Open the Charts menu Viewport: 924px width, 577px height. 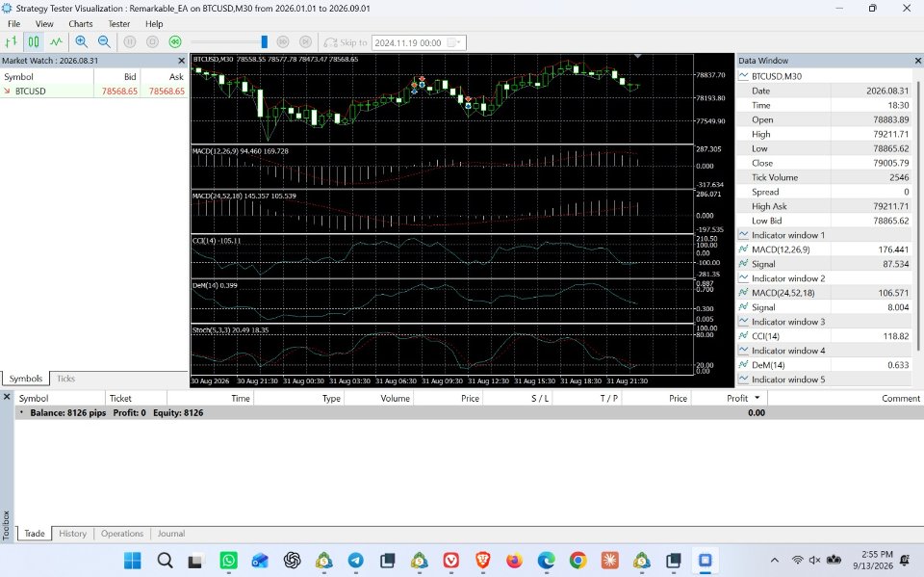pos(81,24)
